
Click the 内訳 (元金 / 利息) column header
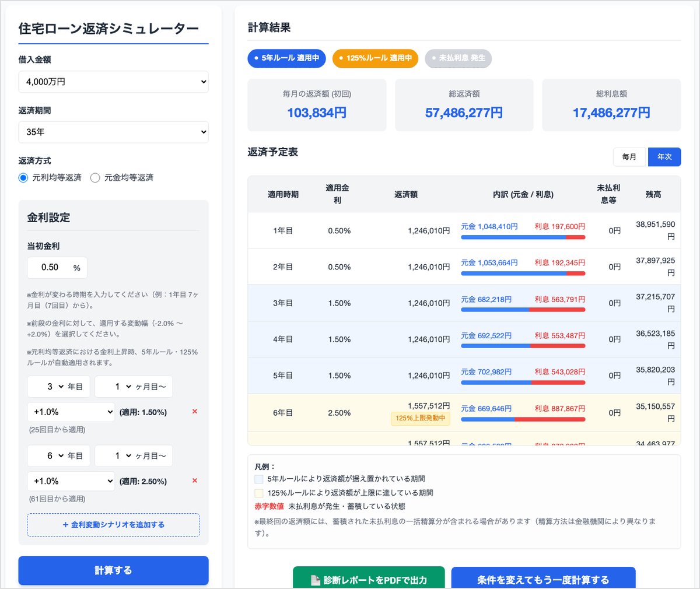523,194
